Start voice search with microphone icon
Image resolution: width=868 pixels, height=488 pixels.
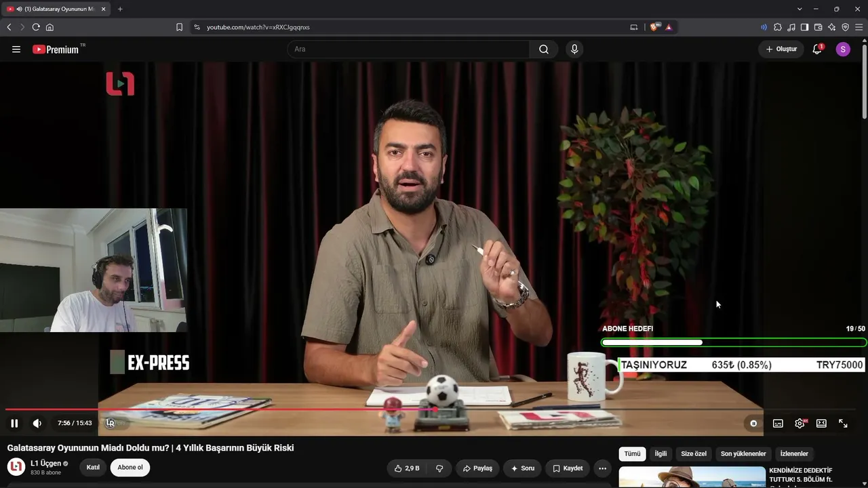[574, 49]
